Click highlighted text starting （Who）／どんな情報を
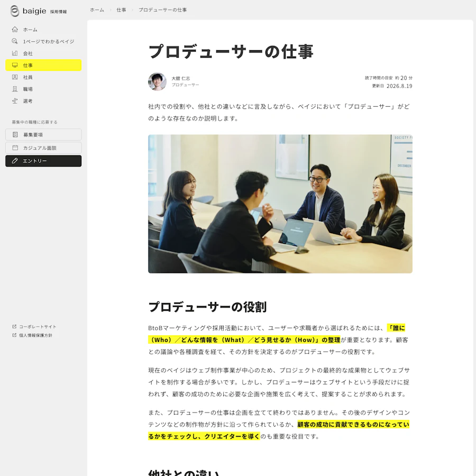The image size is (476, 476). pyautogui.click(x=244, y=340)
